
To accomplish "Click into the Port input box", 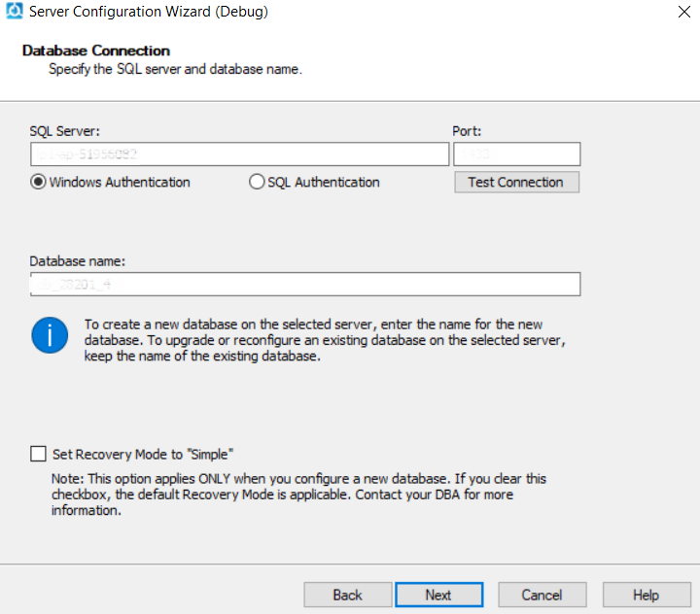I will click(516, 153).
